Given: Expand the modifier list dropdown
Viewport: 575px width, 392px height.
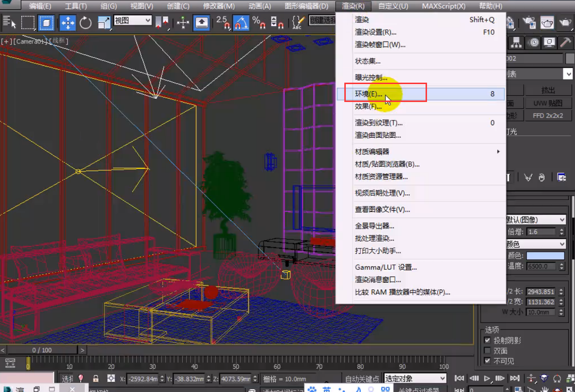Looking at the screenshot, I should click(x=567, y=74).
